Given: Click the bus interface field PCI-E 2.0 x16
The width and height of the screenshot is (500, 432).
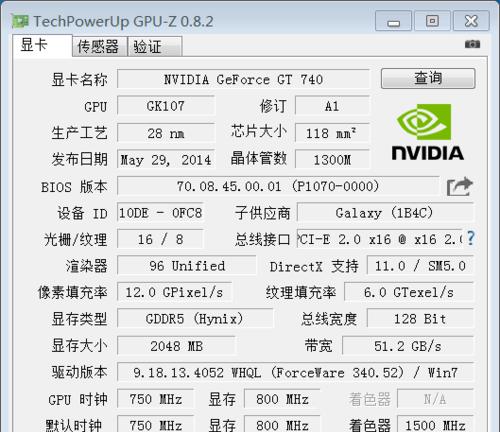Looking at the screenshot, I should pyautogui.click(x=380, y=239).
